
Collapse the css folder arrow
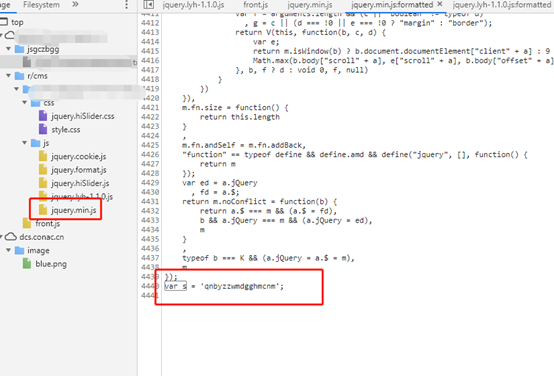click(25, 102)
